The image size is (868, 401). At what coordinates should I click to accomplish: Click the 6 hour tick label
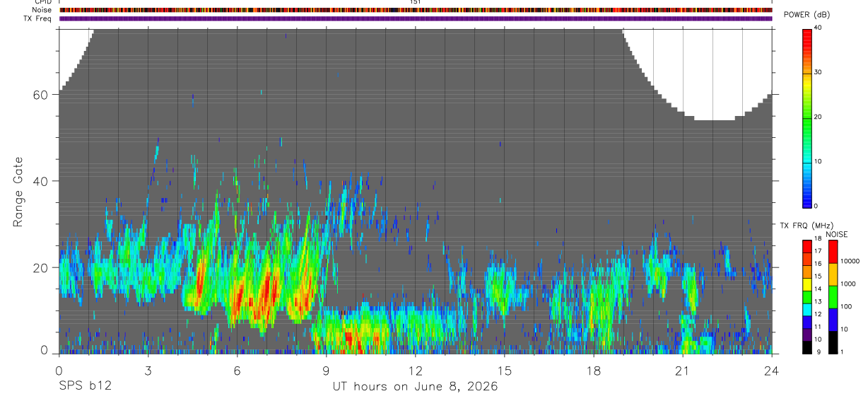(x=237, y=370)
